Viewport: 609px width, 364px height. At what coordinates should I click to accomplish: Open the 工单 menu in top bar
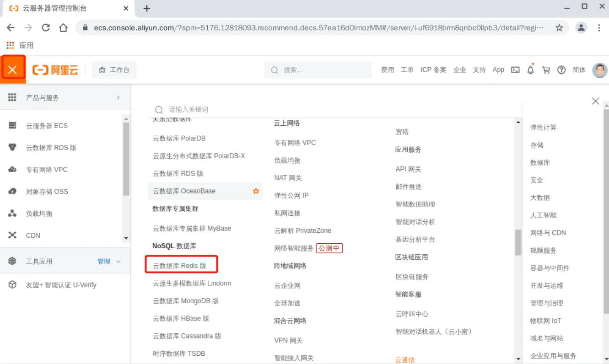click(407, 70)
